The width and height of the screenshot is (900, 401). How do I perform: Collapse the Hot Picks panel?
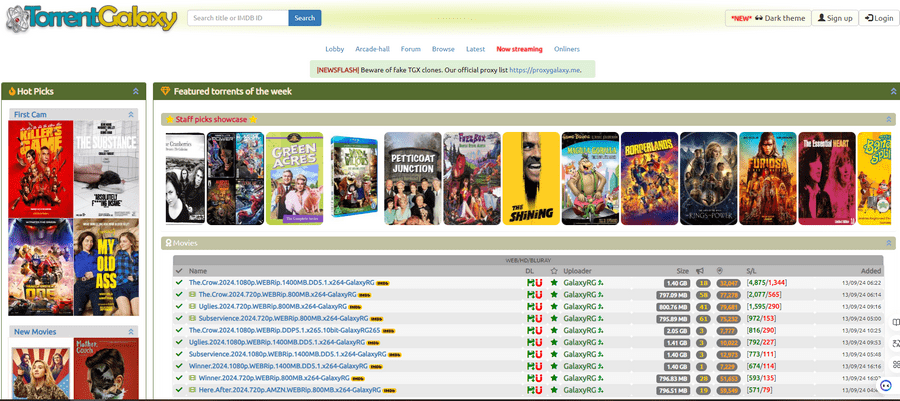(135, 92)
